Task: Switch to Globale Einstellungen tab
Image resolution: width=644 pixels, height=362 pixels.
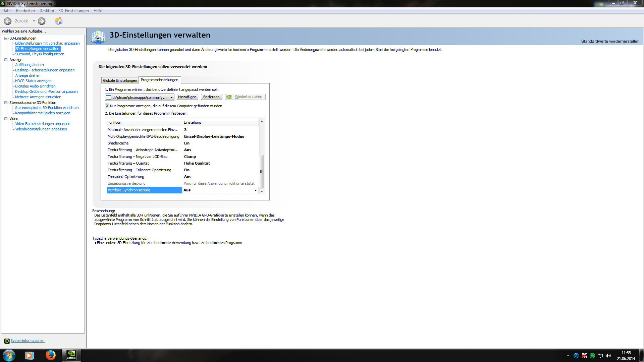Action: tap(120, 80)
